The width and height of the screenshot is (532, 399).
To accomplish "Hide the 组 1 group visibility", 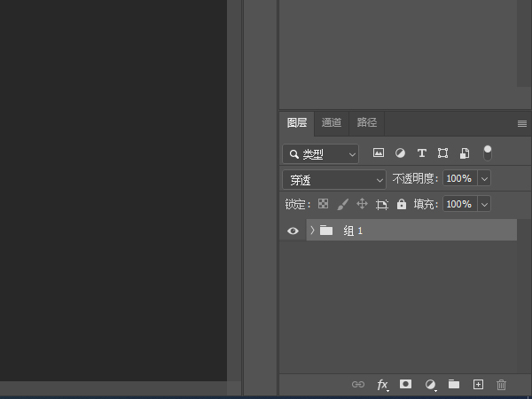I will tap(293, 231).
